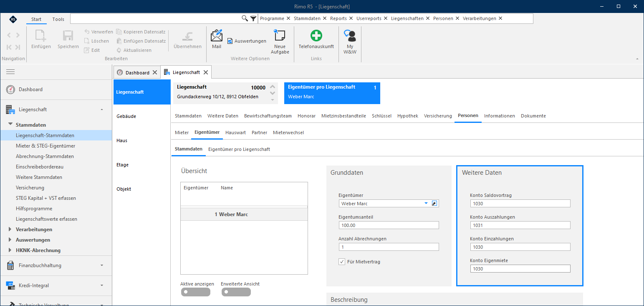Toggle Aktive anzeigen switch

195,292
